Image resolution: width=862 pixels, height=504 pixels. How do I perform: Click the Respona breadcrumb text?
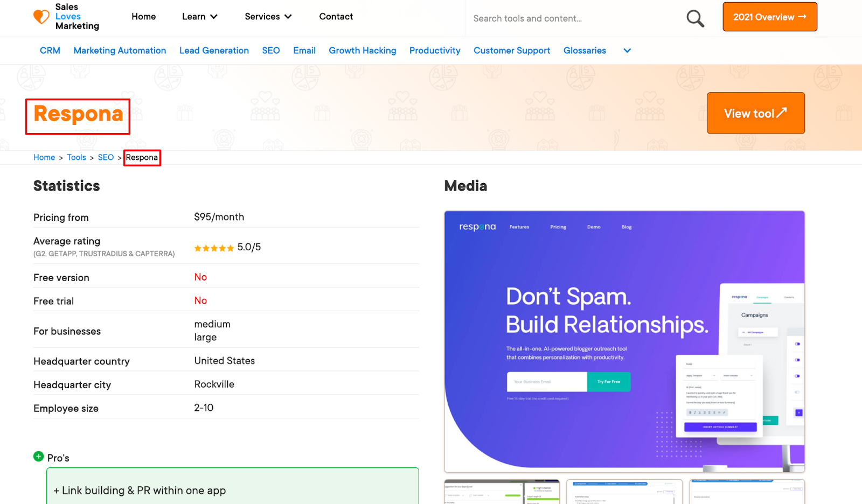pyautogui.click(x=142, y=157)
